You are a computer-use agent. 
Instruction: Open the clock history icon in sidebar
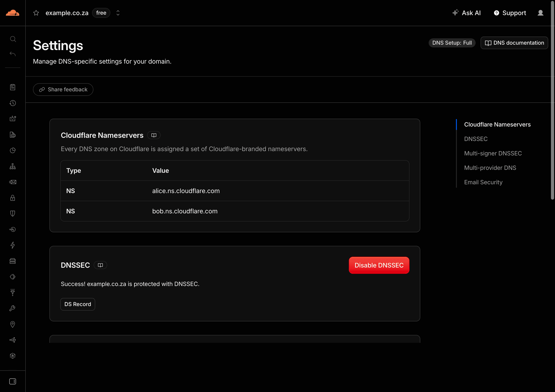13,103
